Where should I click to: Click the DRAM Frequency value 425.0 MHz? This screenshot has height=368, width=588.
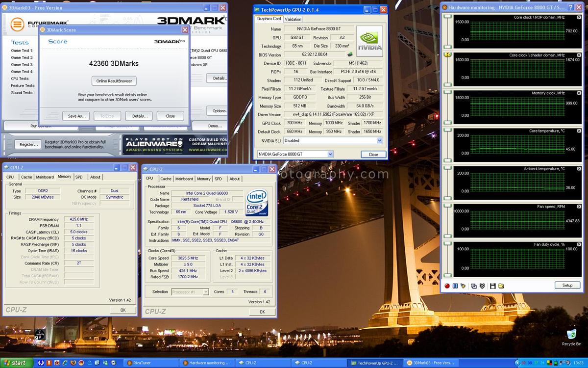click(79, 219)
